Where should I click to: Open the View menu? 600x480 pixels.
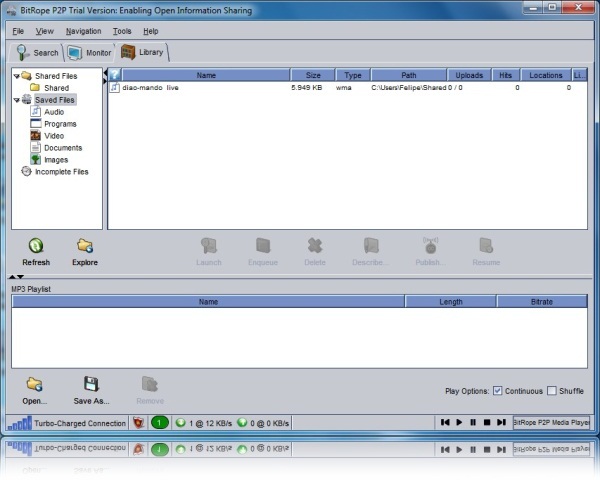tap(44, 31)
